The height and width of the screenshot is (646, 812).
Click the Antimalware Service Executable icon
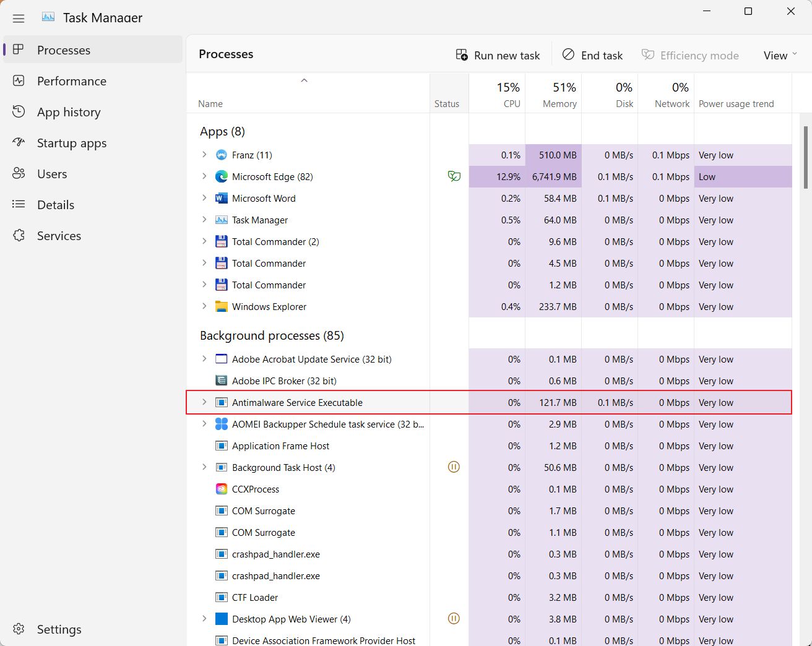pos(221,402)
